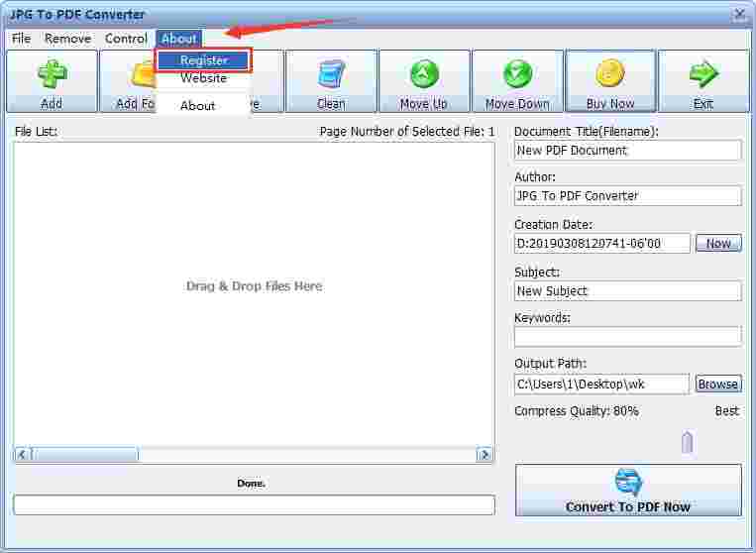Open the Remove menu
756x553 pixels.
(x=68, y=39)
